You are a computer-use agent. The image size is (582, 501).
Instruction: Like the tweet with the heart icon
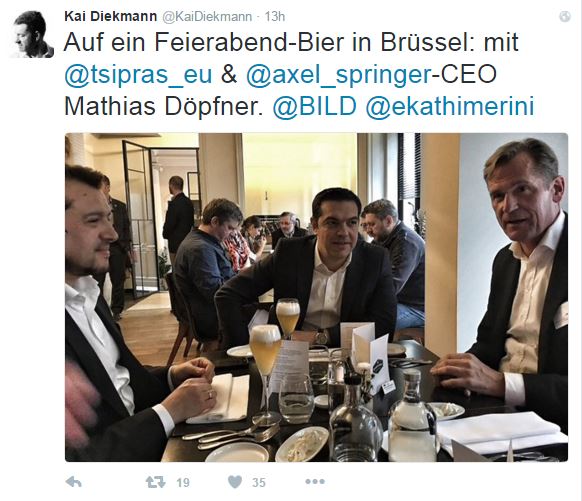(x=235, y=482)
